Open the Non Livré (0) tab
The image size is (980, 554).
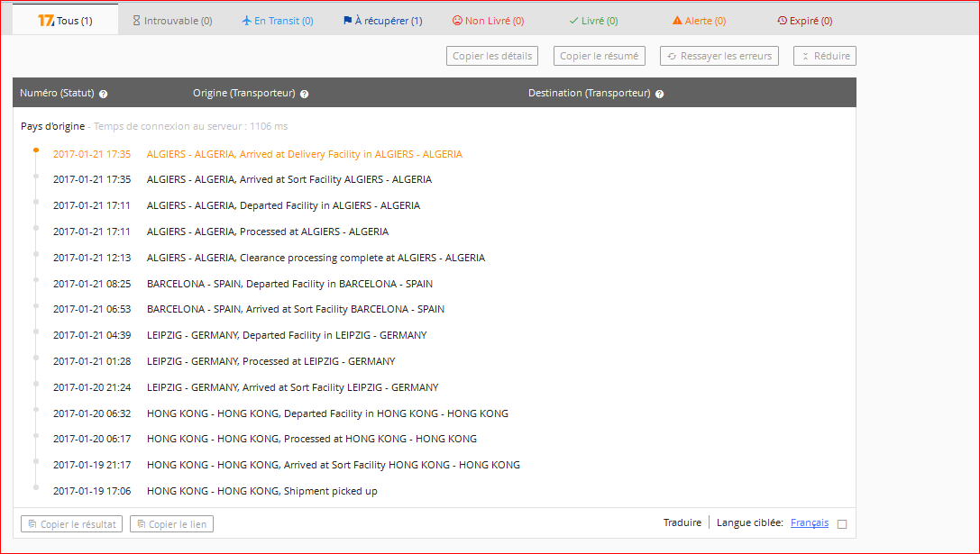tap(488, 21)
